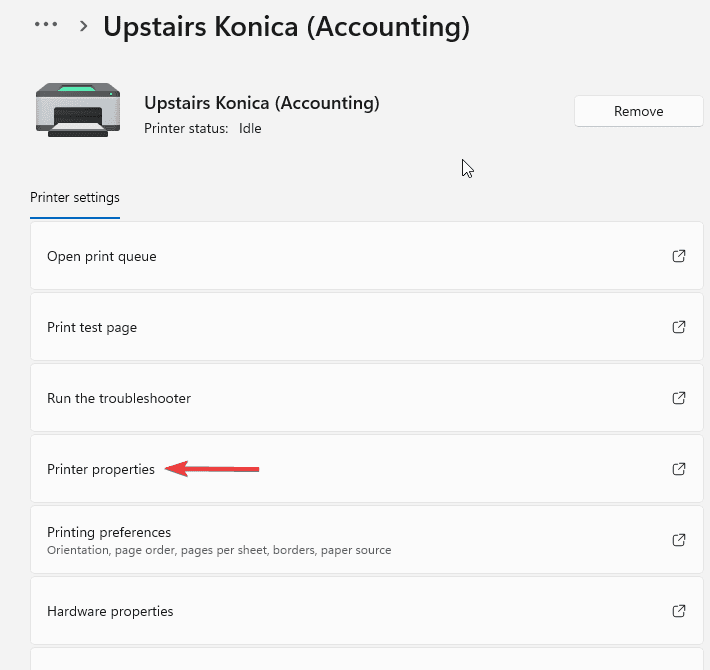
Task: Run the troubleshooter for this printer
Action: 119,398
